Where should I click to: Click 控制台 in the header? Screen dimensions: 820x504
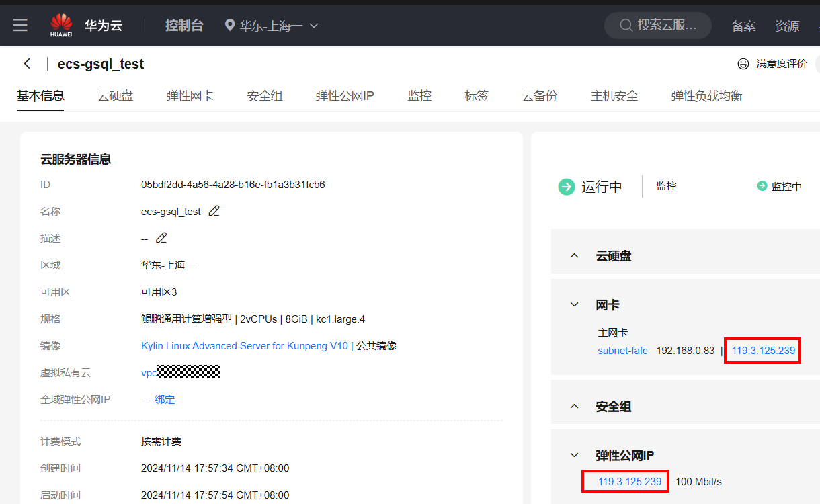(x=184, y=26)
